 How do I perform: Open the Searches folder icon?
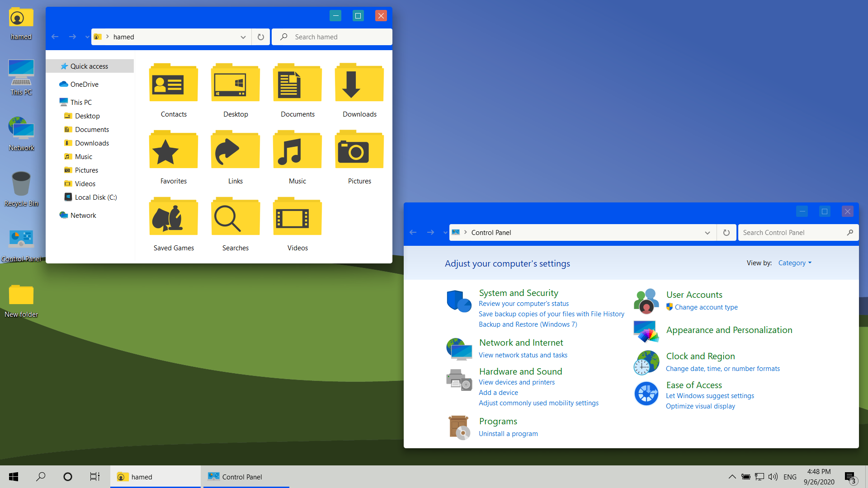pos(235,216)
